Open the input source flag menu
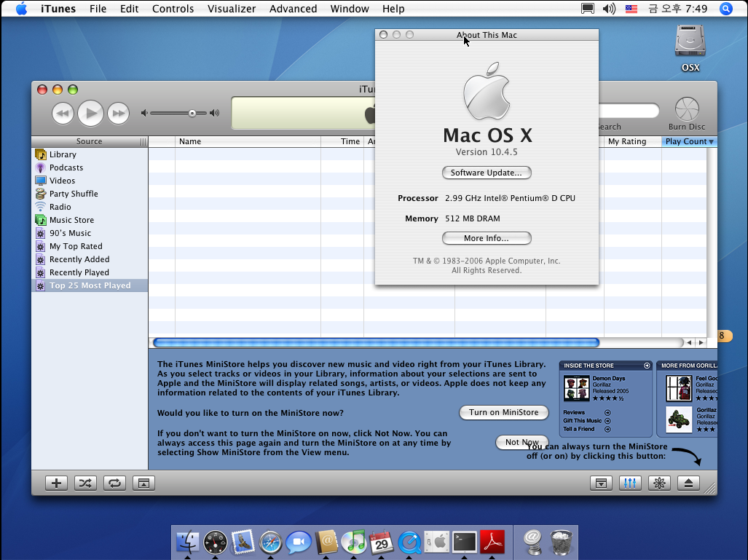This screenshot has height=560, width=748. (631, 9)
